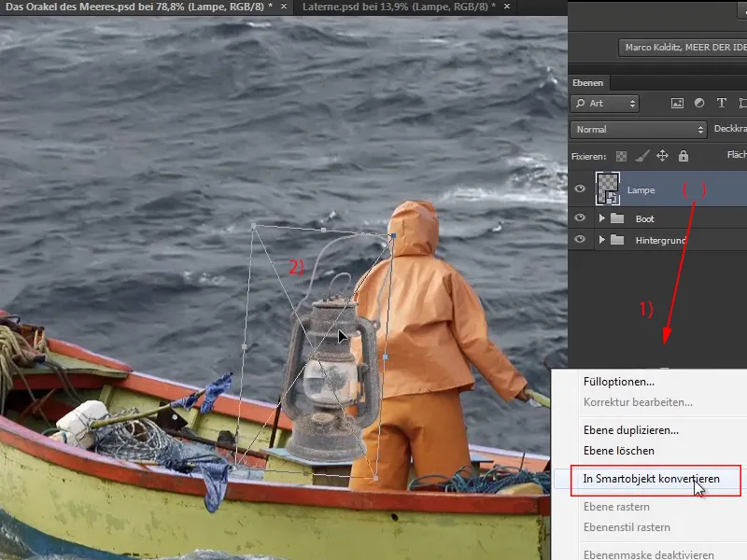The image size is (747, 560).
Task: Select the Hintergrund group name
Action: tap(660, 241)
